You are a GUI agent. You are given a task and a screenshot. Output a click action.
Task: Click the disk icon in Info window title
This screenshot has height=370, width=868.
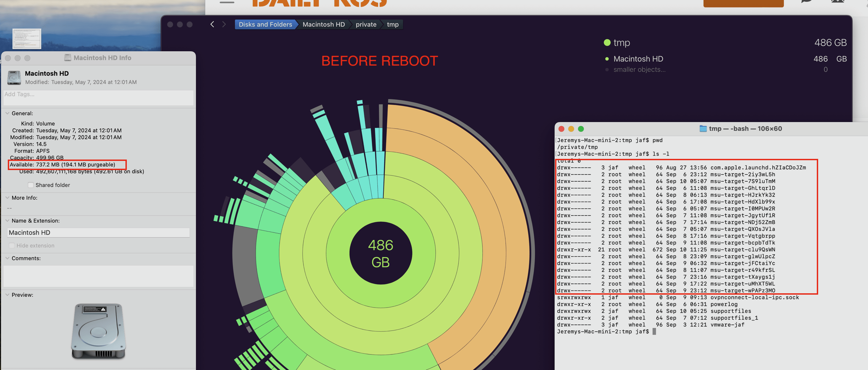68,58
